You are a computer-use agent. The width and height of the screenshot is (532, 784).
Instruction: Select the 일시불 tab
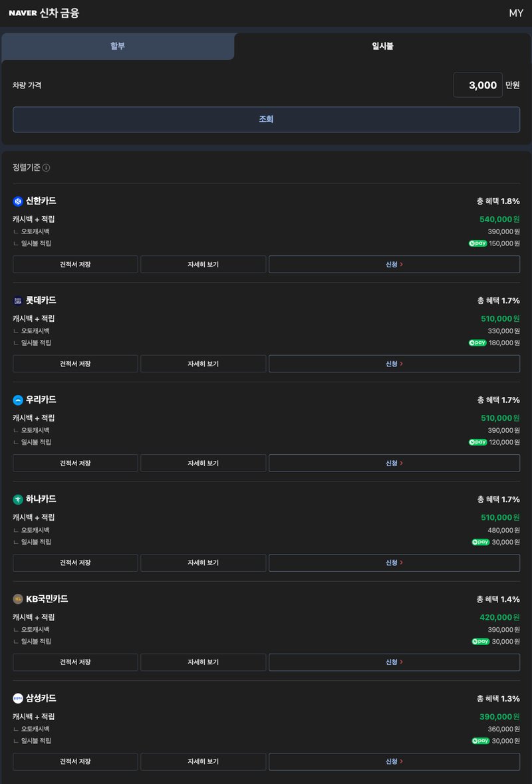pyautogui.click(x=382, y=47)
